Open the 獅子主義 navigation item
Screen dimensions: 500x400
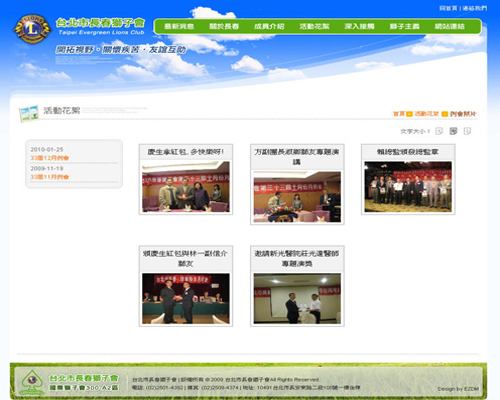click(405, 26)
